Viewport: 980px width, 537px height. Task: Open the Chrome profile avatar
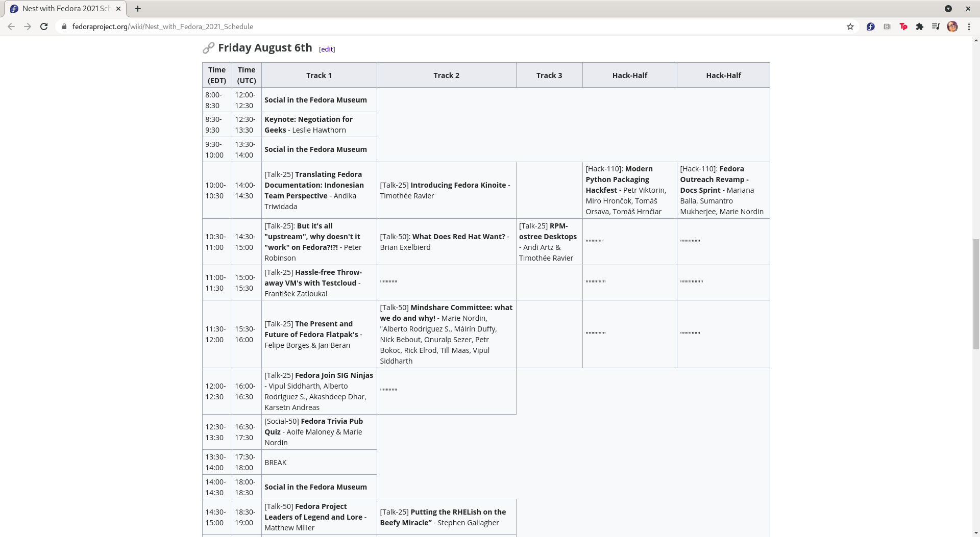tap(952, 27)
